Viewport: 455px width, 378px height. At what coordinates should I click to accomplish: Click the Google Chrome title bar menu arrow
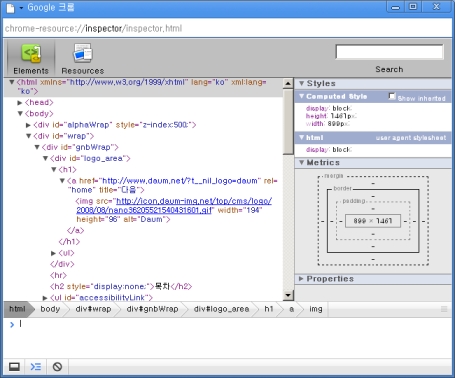pos(21,8)
